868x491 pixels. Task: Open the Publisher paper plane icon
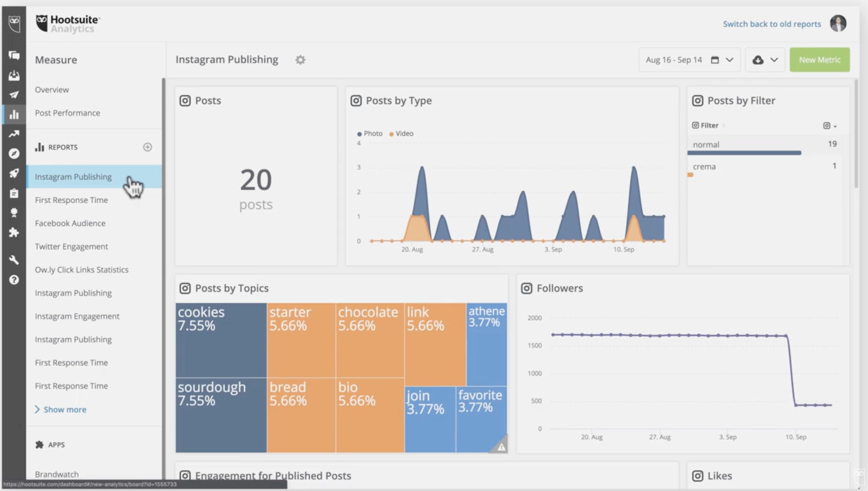[x=14, y=95]
